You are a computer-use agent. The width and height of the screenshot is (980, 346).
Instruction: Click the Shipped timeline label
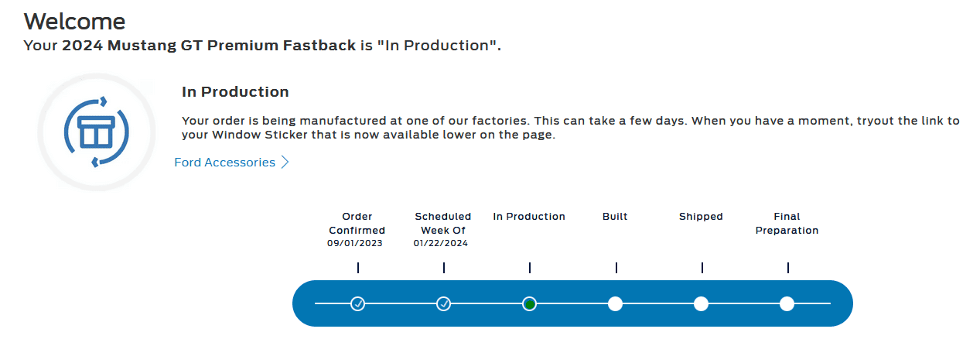(701, 217)
